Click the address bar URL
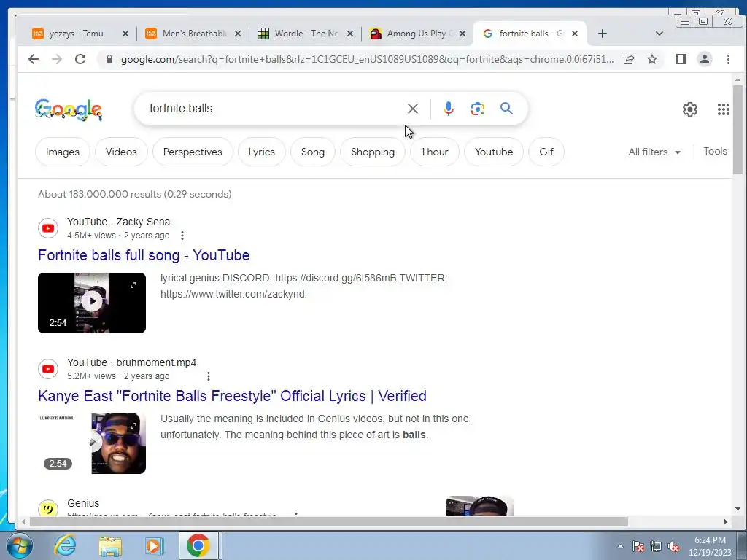 (367, 59)
